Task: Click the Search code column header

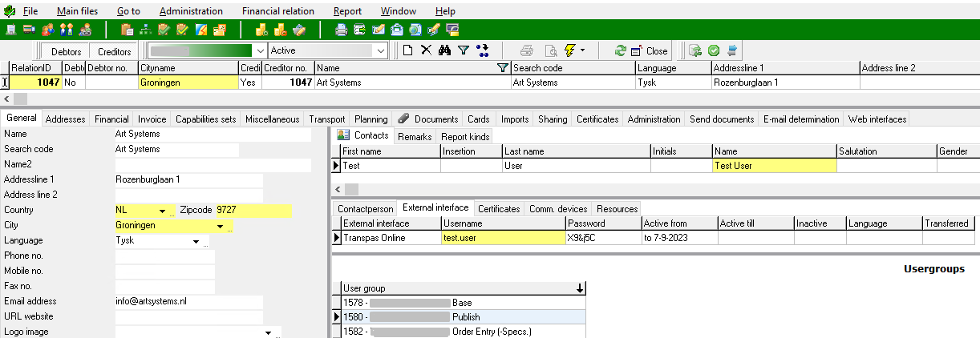Action: (x=573, y=68)
